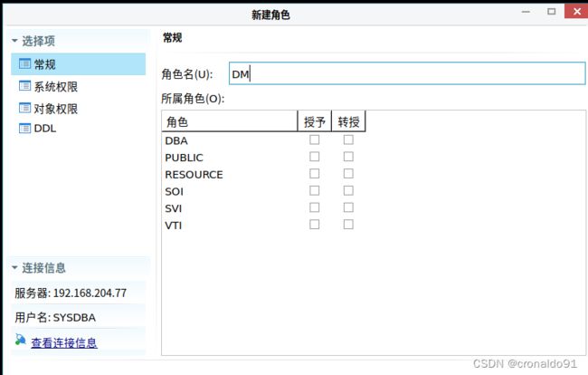
Task: Open the 查看连接信息 link
Action: pos(64,342)
